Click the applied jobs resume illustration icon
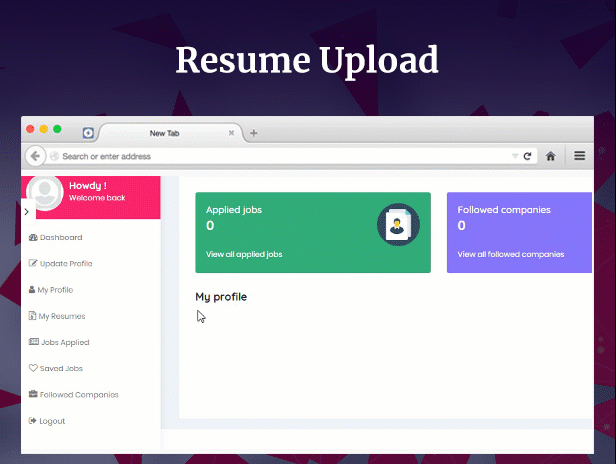The height and width of the screenshot is (464, 616). [x=398, y=225]
